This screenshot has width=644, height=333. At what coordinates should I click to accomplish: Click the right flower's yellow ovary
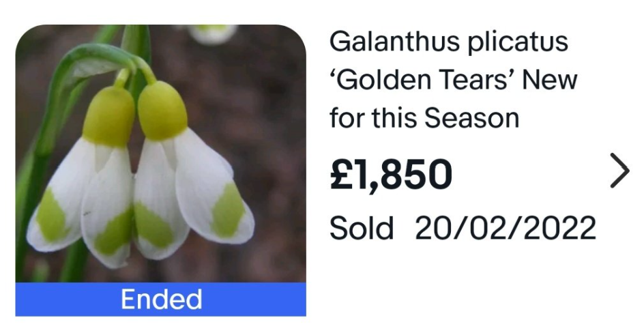(x=162, y=111)
